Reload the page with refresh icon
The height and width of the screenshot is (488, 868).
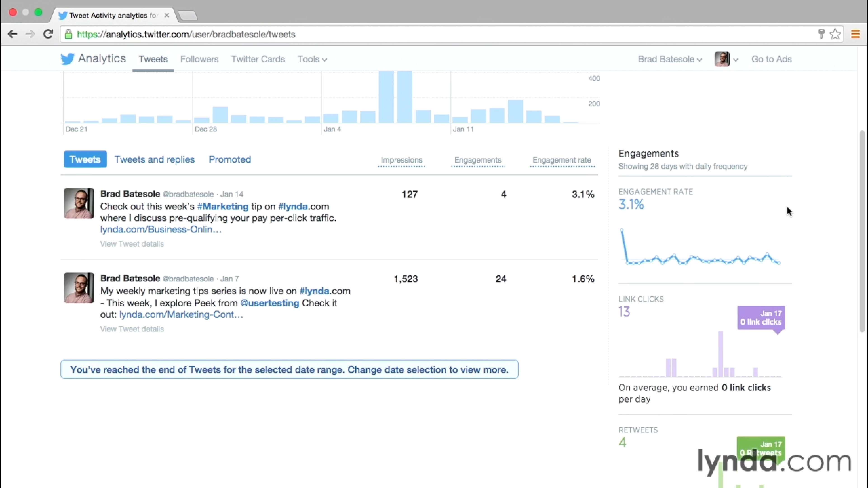[x=48, y=34]
